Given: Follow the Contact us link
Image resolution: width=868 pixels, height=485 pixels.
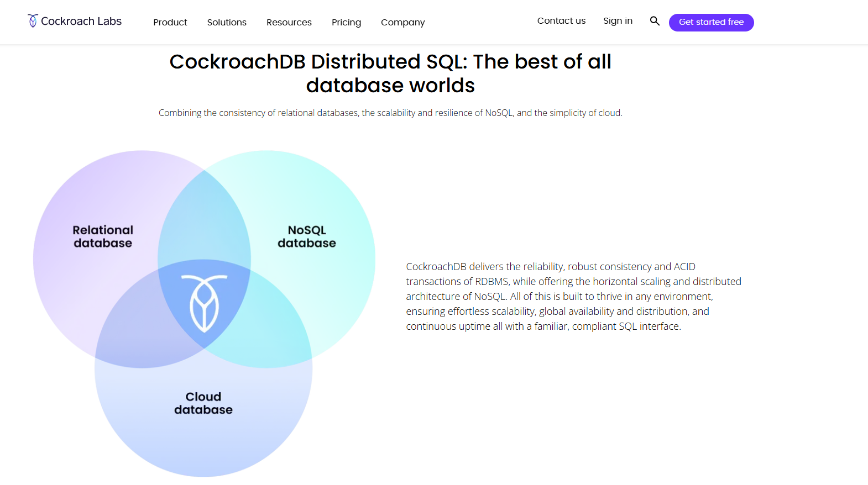Looking at the screenshot, I should click(x=561, y=21).
